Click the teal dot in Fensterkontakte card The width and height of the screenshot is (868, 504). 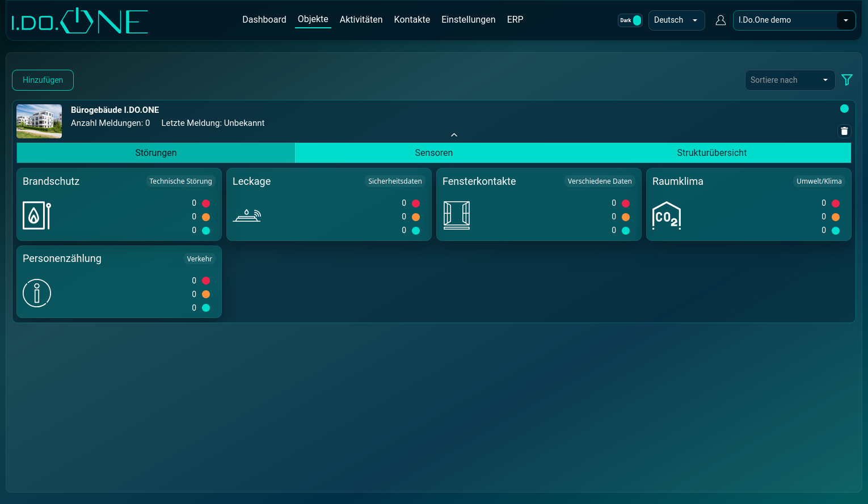click(626, 230)
